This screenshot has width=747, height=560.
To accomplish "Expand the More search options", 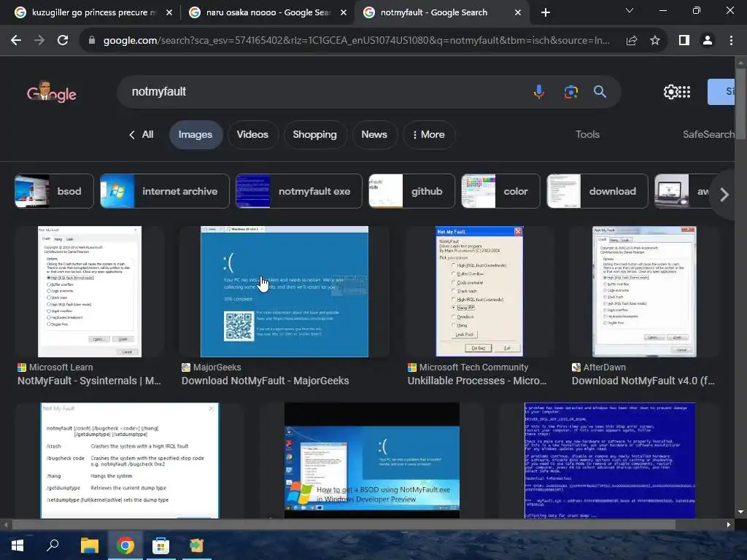I will (429, 135).
